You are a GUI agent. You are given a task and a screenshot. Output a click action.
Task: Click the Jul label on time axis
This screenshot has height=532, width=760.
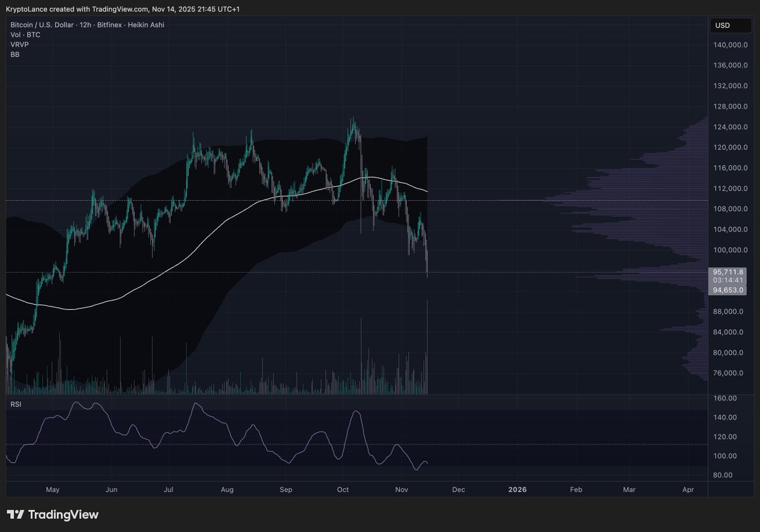(169, 490)
